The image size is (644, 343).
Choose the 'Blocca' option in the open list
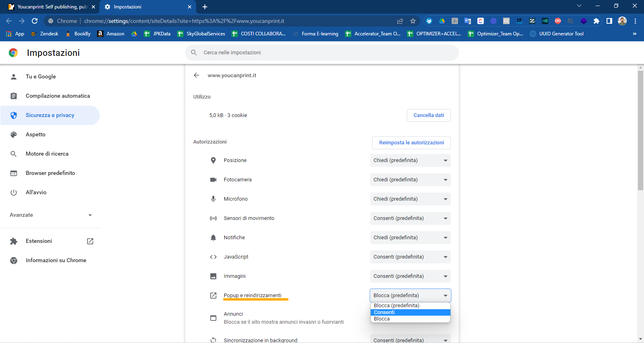point(410,319)
